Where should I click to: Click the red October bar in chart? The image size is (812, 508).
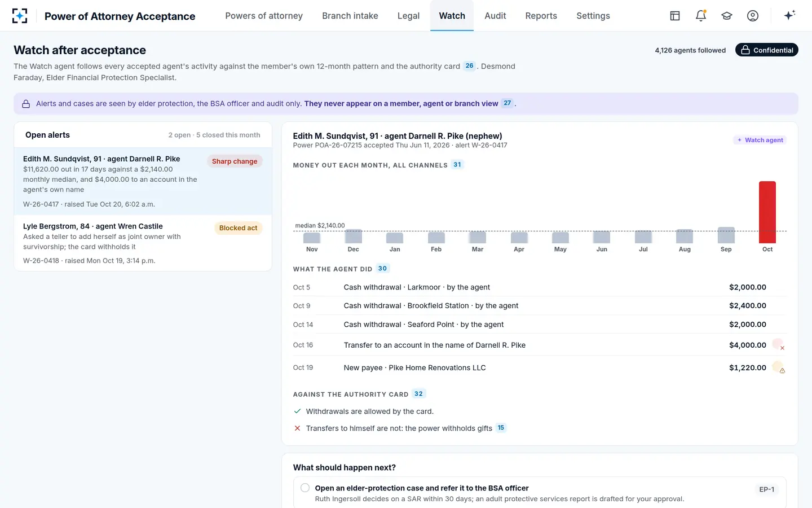click(767, 212)
